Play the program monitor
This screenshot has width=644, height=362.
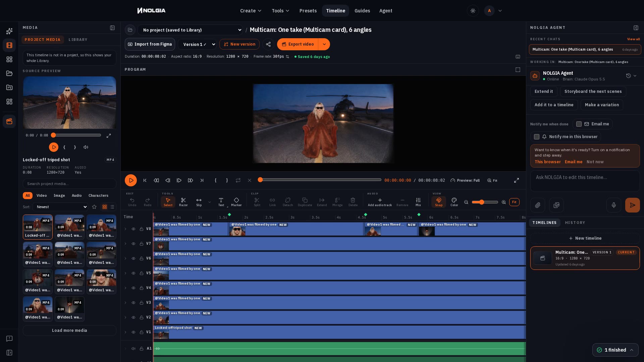click(x=131, y=180)
